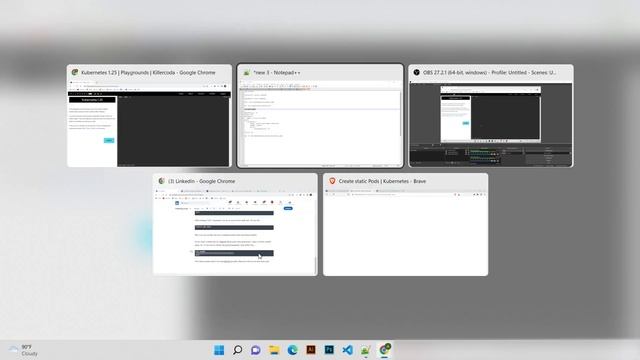Click the 'OBS 27.2.1 (64-bit, windows)' title text
The width and height of the screenshot is (640, 360).
coord(489,72)
